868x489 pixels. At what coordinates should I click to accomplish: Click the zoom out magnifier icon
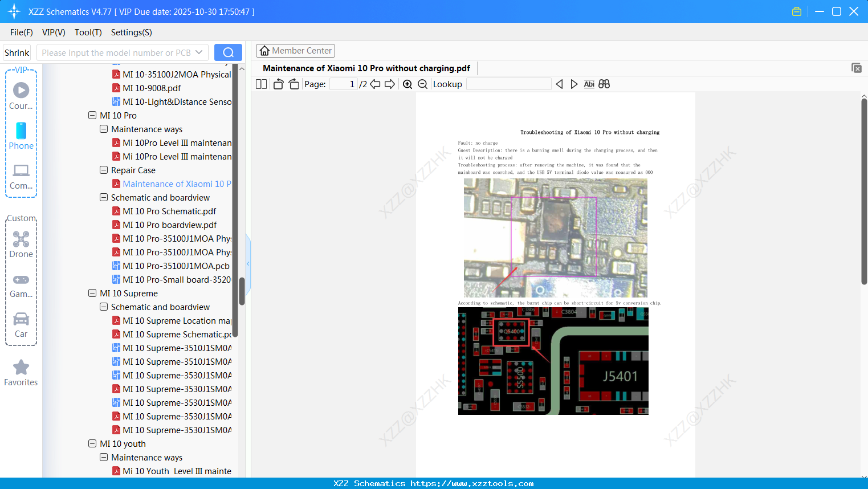point(422,84)
